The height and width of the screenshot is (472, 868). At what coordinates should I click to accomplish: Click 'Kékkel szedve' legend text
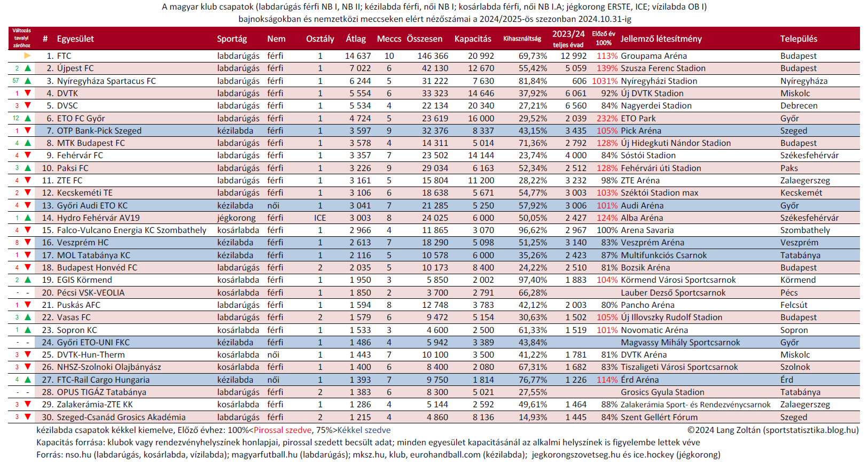[364, 430]
